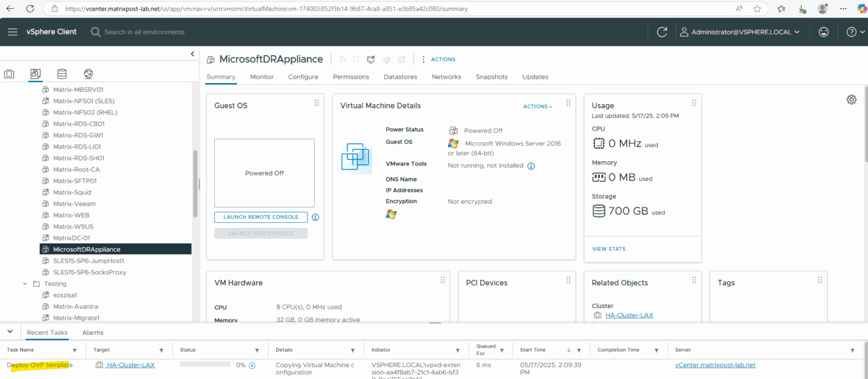This screenshot has width=868, height=379.
Task: Open the HA-Cluster-LAX link under Related Objects
Action: (x=629, y=315)
